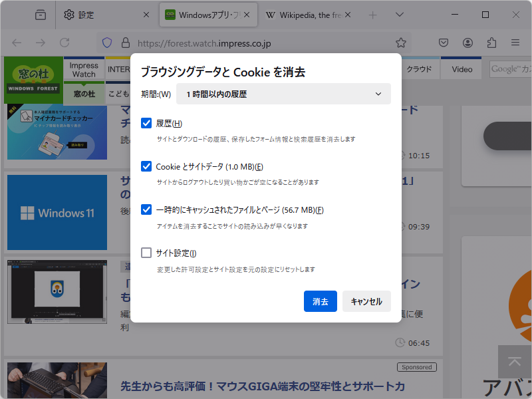Click the scroll-to-top arrow button

coord(514,362)
